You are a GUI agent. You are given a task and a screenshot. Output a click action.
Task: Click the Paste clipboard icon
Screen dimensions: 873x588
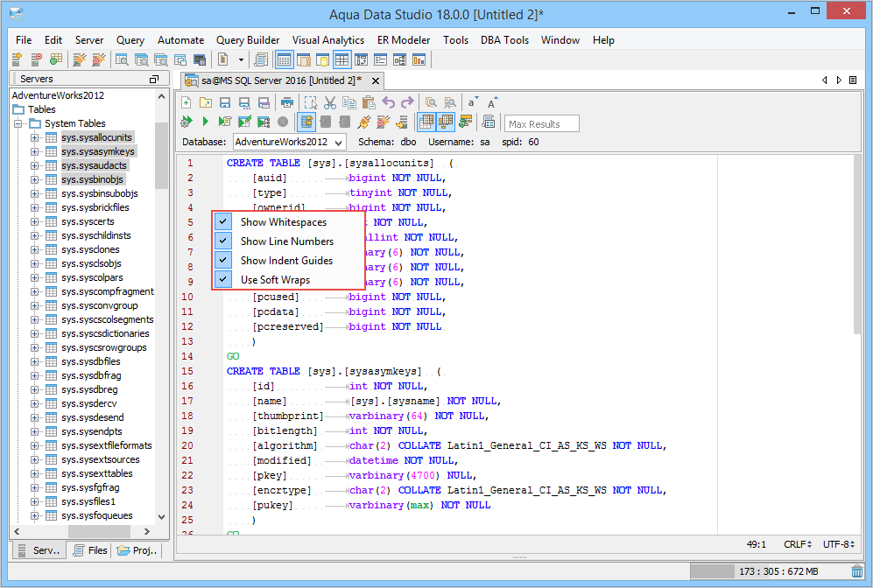tap(369, 102)
